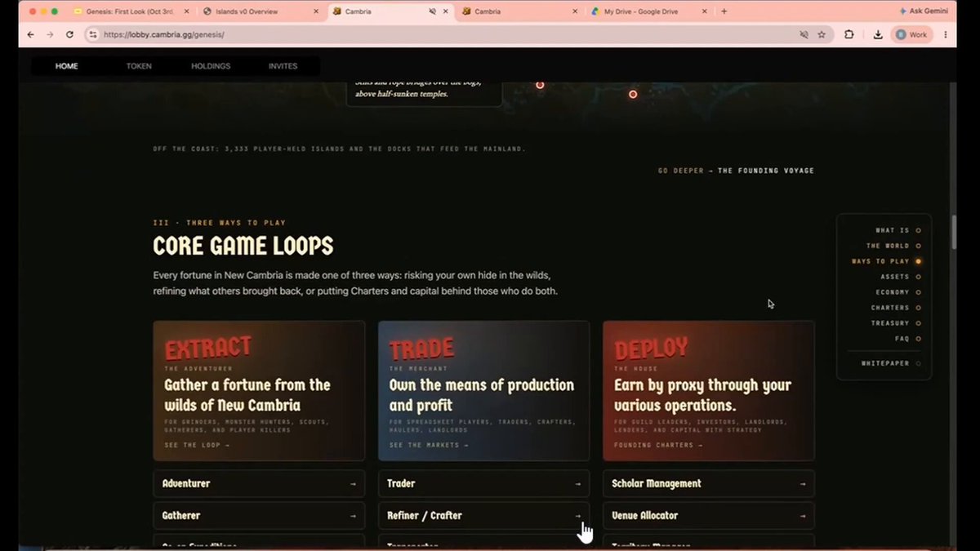Click the page's vertical scrollbar thumb
Screen dimensions: 980x551
[x=953, y=233]
